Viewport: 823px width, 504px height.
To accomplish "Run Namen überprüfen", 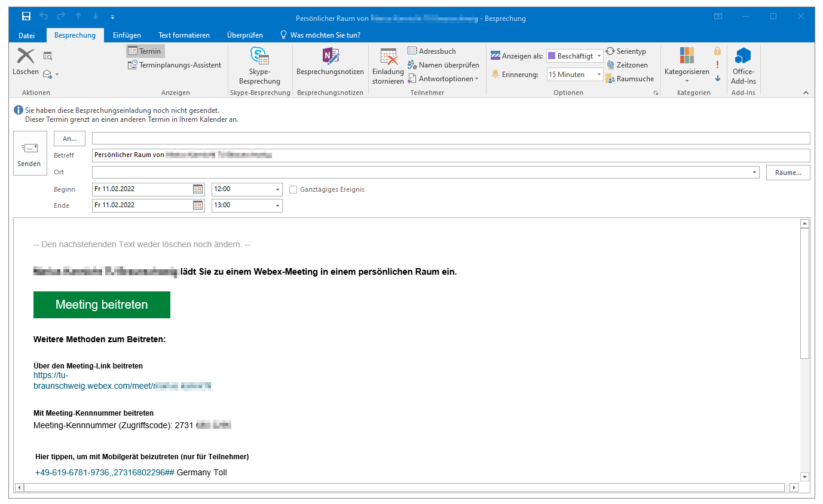I will coord(443,65).
